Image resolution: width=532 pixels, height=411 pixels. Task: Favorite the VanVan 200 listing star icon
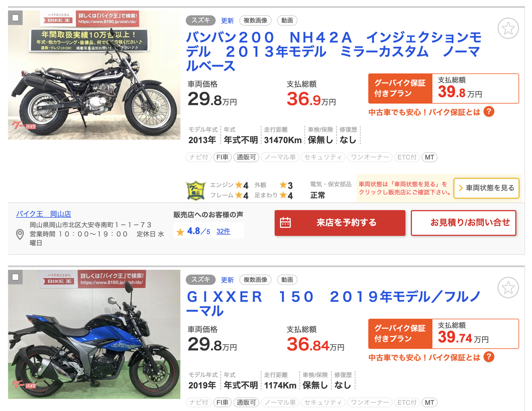[508, 29]
